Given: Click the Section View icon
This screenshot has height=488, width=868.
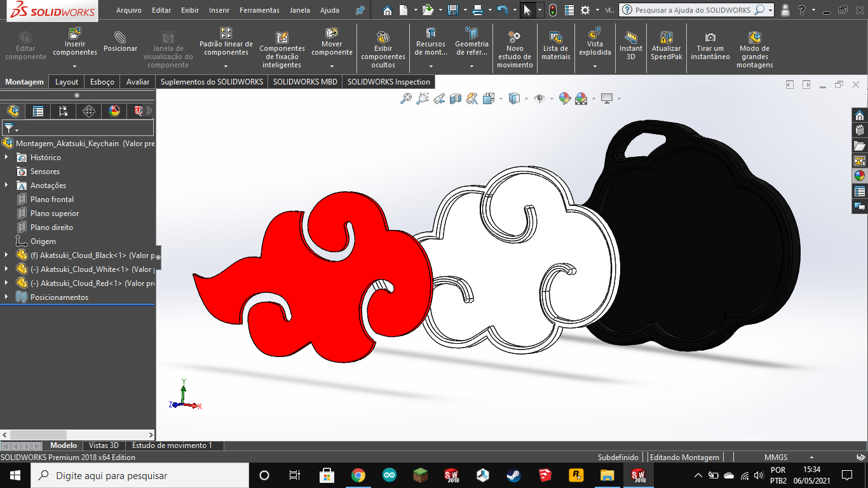Looking at the screenshot, I should [x=455, y=98].
